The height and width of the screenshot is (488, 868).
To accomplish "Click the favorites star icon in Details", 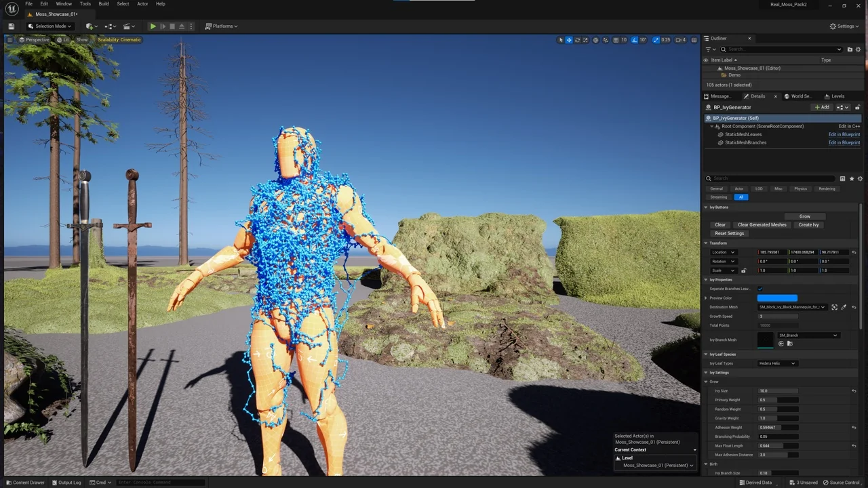I will click(852, 179).
